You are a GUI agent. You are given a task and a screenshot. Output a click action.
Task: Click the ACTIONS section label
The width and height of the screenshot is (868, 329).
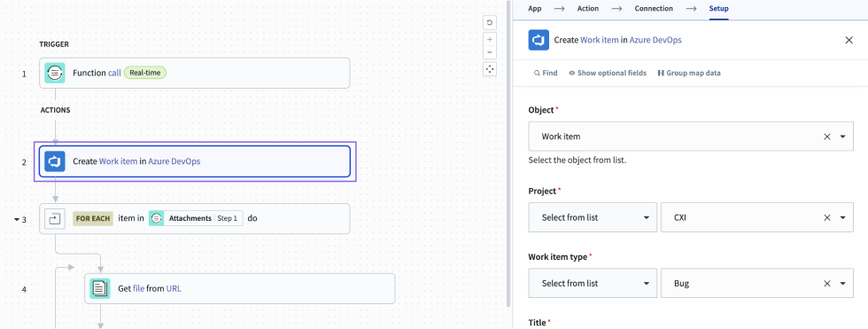click(55, 110)
